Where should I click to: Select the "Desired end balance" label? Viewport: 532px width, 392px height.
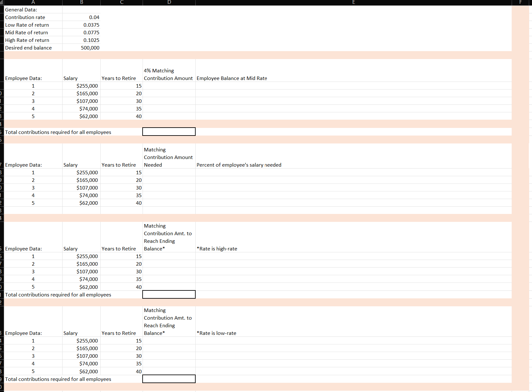(33, 48)
